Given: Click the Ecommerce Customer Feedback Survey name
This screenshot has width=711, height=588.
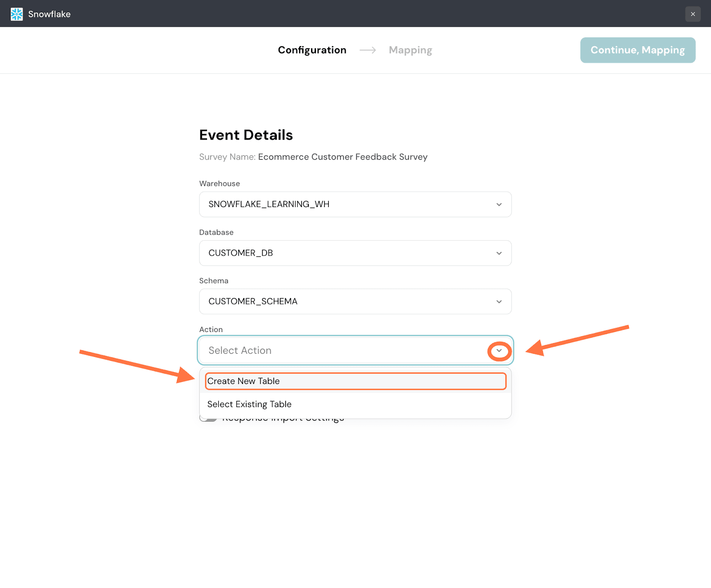Looking at the screenshot, I should click(343, 157).
